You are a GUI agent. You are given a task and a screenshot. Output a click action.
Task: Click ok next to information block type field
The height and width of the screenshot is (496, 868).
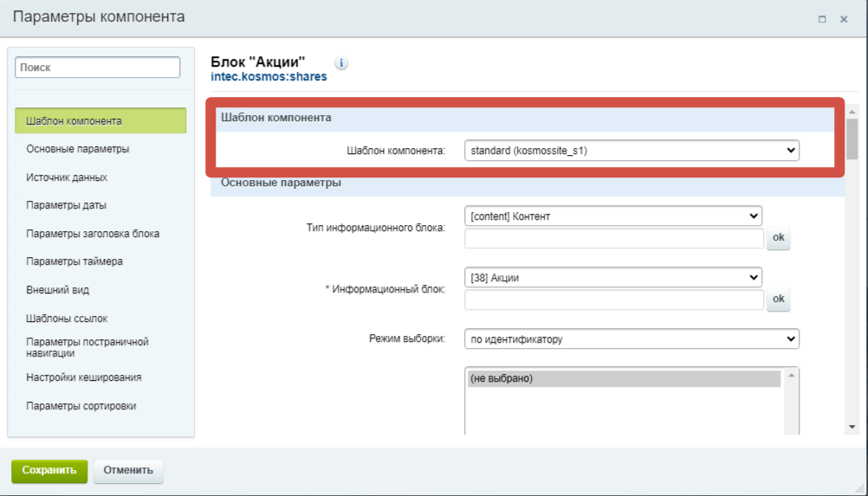coord(778,238)
